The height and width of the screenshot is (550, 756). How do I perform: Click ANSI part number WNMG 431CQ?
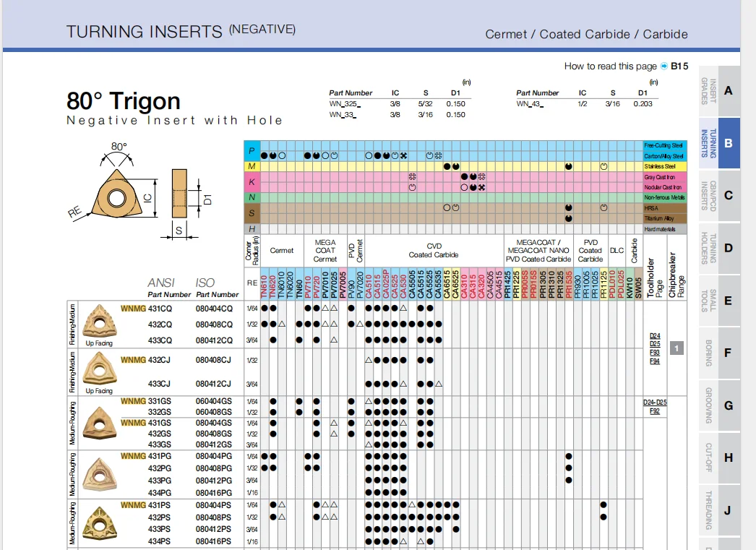click(x=146, y=309)
